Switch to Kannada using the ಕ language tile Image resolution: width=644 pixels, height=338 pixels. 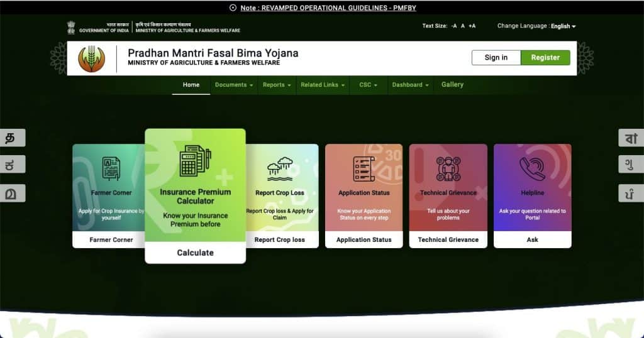click(13, 165)
